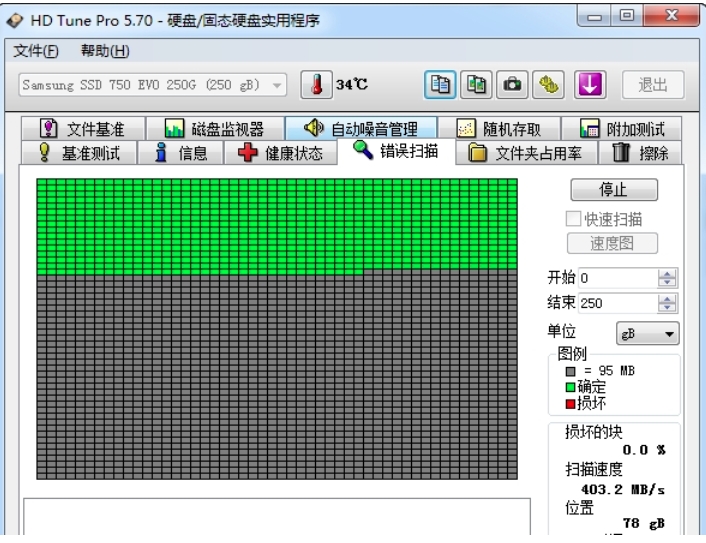This screenshot has height=543, width=706.
Task: Switch to the 文件基准 tab
Action: pyautogui.click(x=83, y=128)
